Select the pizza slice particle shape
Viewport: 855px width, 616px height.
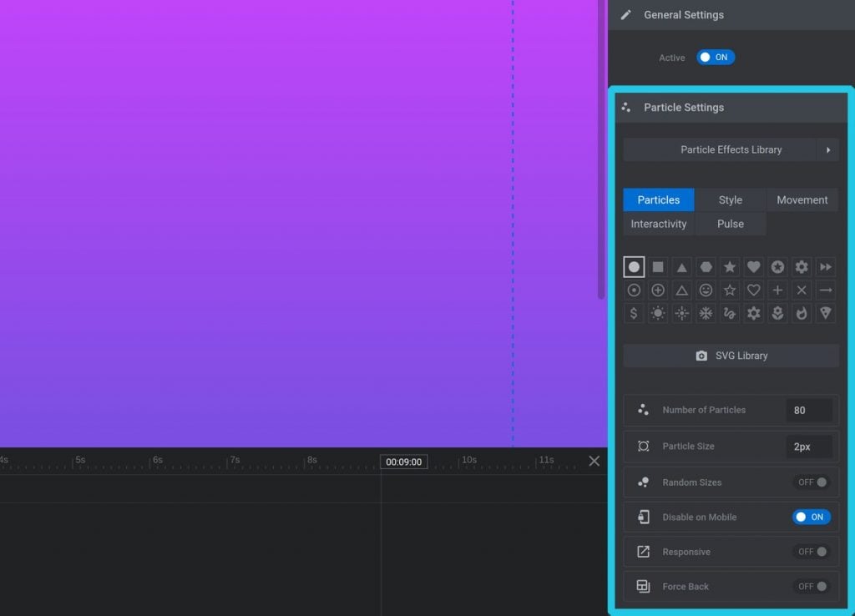coord(824,313)
